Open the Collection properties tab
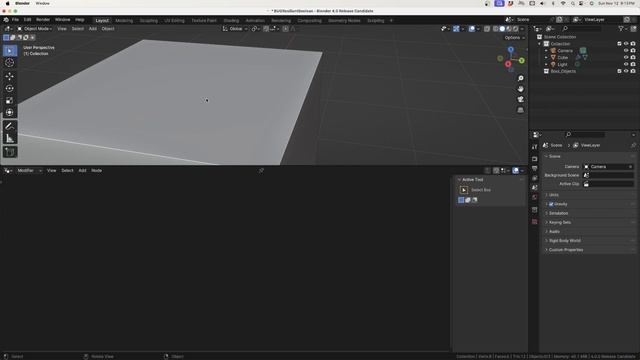The width and height of the screenshot is (640, 360). pos(535,210)
